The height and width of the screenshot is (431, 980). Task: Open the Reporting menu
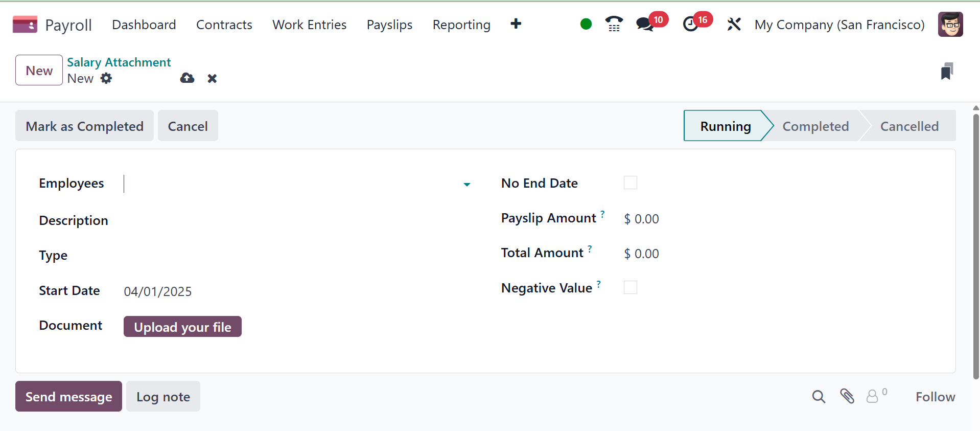pos(461,25)
